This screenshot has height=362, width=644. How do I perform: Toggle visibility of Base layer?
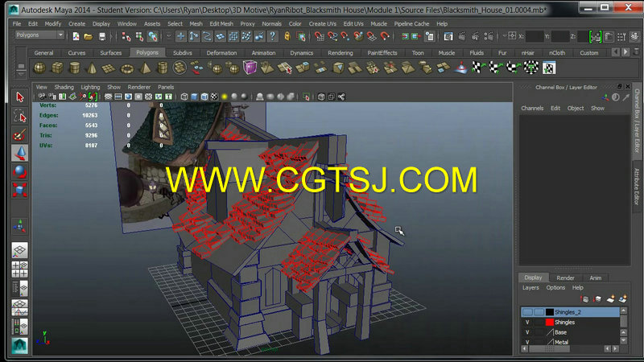(527, 332)
